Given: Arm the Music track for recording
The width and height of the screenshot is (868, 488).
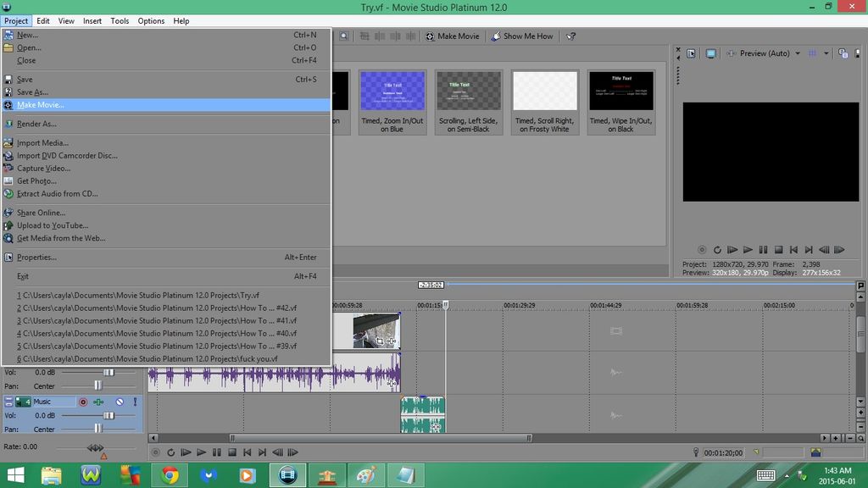Looking at the screenshot, I should pyautogui.click(x=83, y=402).
